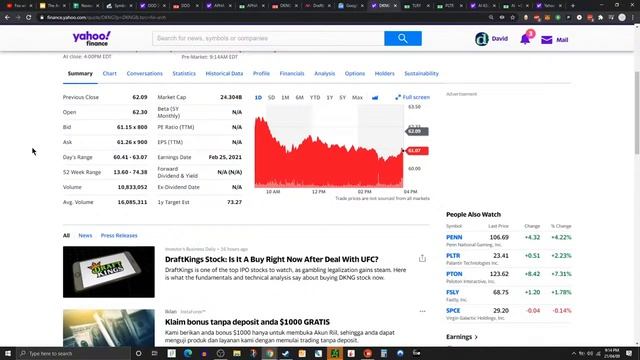Open the Summary tab

[80, 73]
